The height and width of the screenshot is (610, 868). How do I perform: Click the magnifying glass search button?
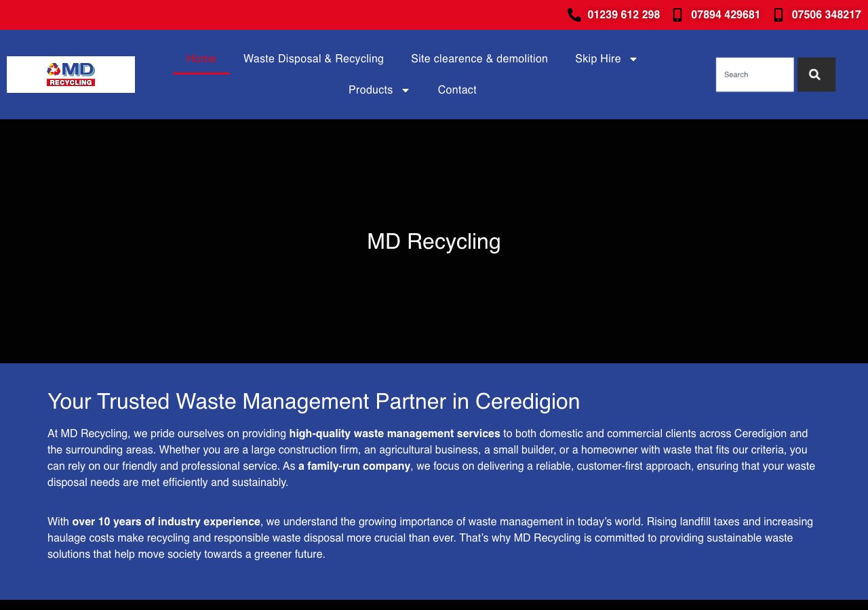click(x=816, y=75)
